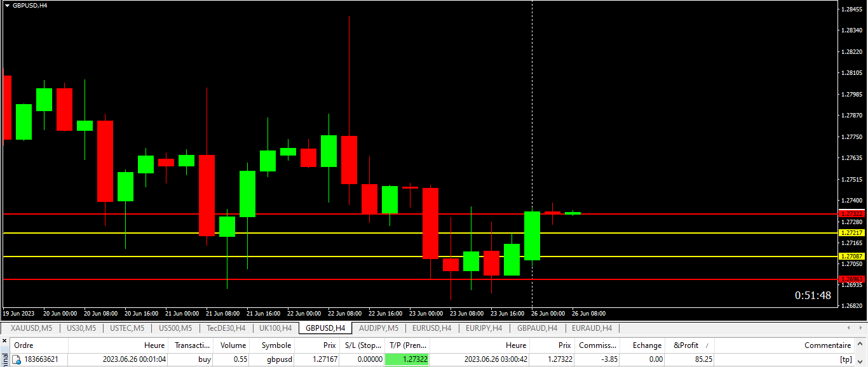Screen dimensions: 868x367
Task: Click the profit value 85.25
Action: (703, 359)
